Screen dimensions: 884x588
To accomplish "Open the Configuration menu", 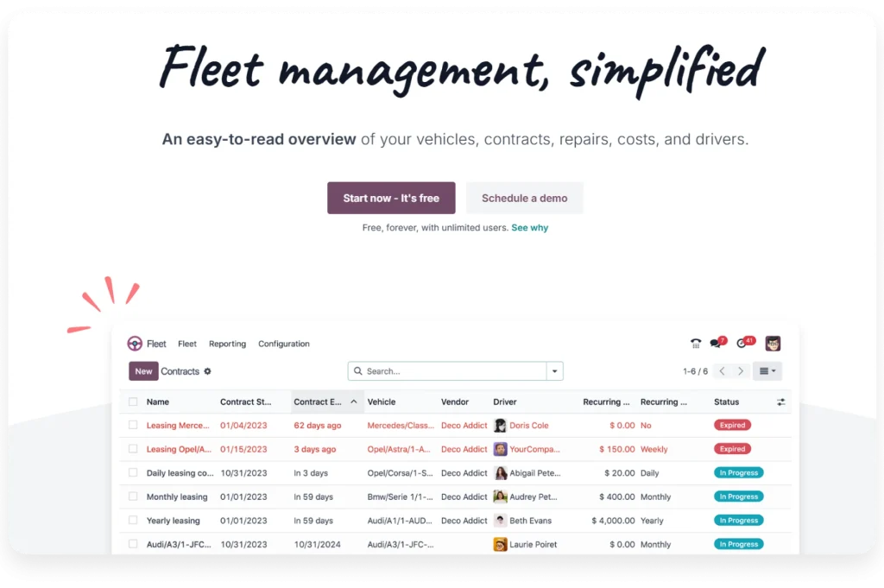I will coord(283,344).
